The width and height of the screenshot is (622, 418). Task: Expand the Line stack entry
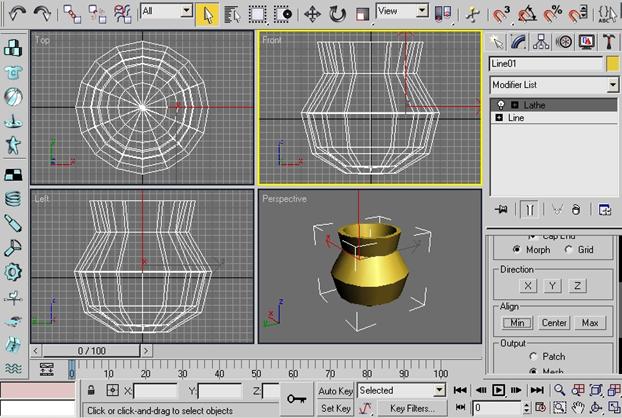tap(499, 117)
